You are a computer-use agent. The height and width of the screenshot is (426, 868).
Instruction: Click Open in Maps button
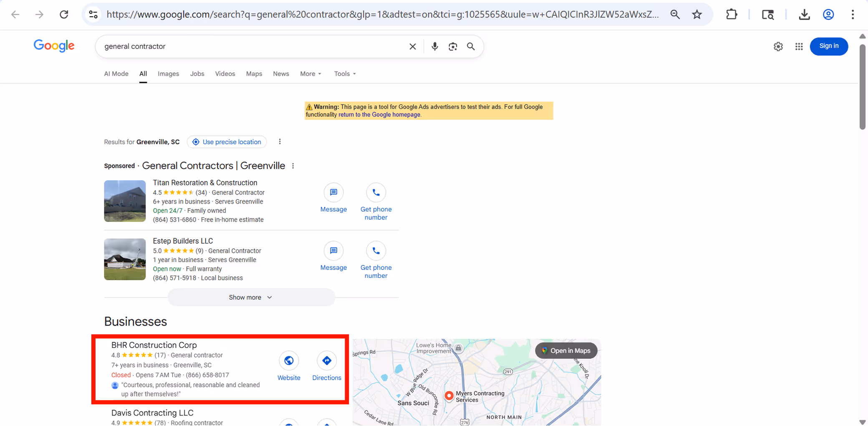(x=566, y=351)
